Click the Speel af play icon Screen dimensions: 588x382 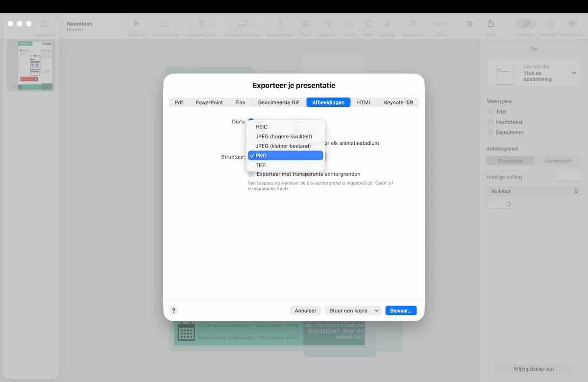click(137, 24)
